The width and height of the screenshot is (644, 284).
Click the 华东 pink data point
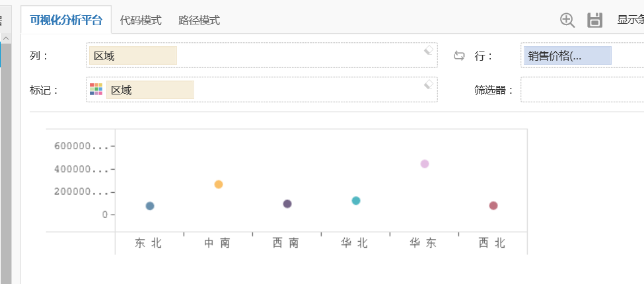point(425,164)
